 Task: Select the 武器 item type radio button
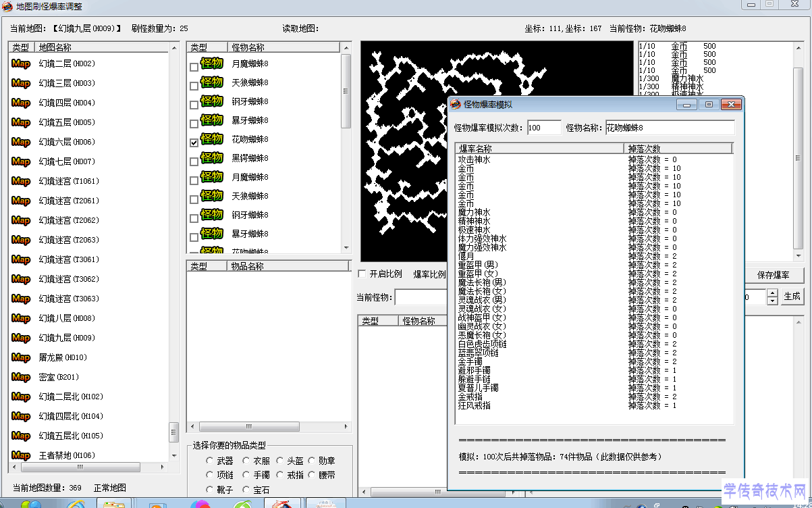[211, 461]
